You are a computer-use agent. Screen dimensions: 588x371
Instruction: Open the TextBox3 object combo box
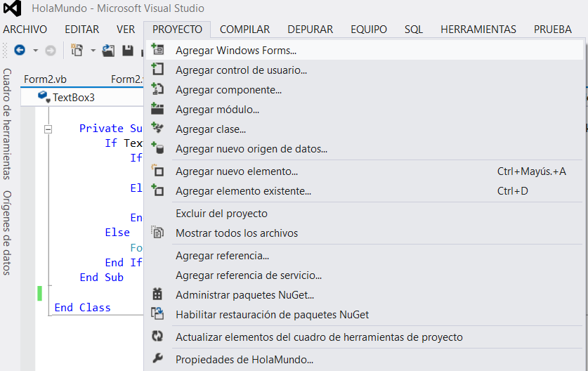coord(88,97)
